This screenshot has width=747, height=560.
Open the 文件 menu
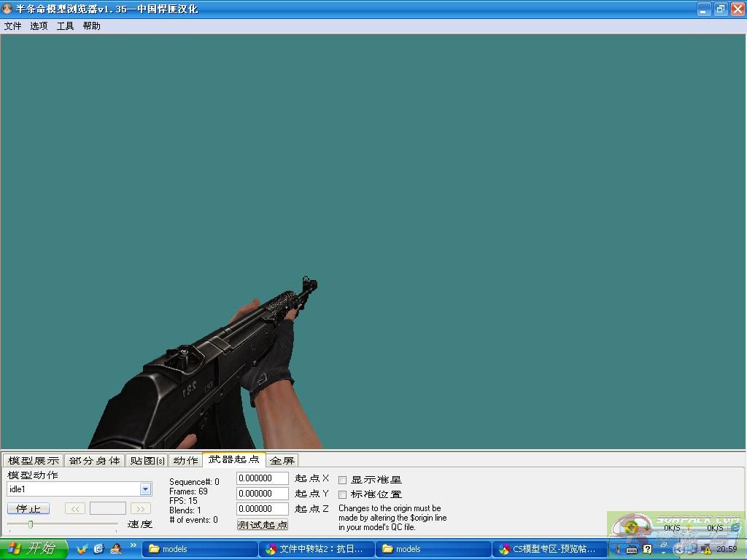click(x=12, y=26)
